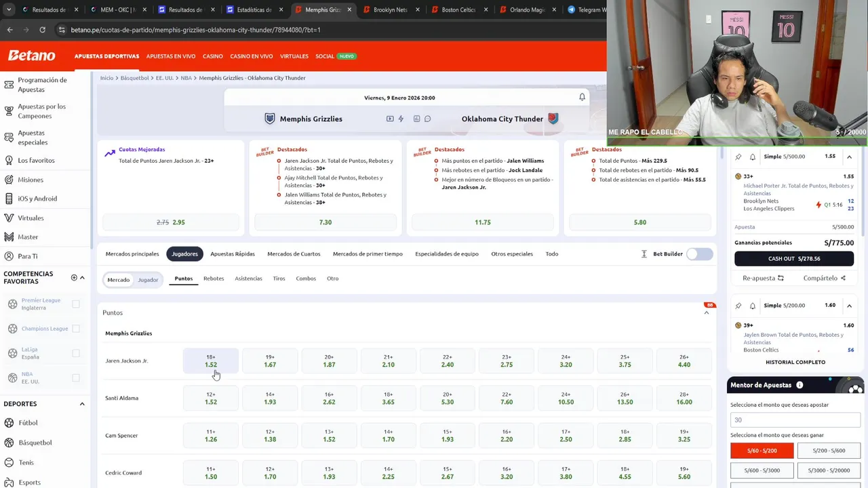Open the live video icon in match header
The height and width of the screenshot is (488, 868).
[390, 119]
